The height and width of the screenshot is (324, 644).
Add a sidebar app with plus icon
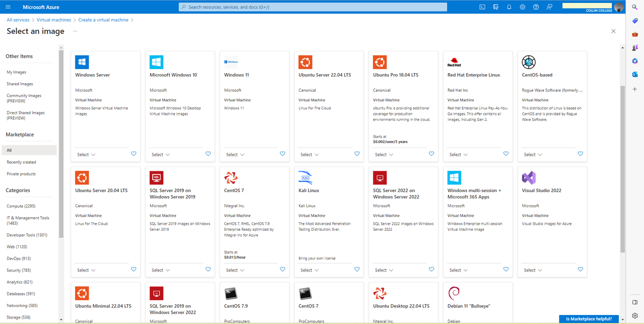635,89
